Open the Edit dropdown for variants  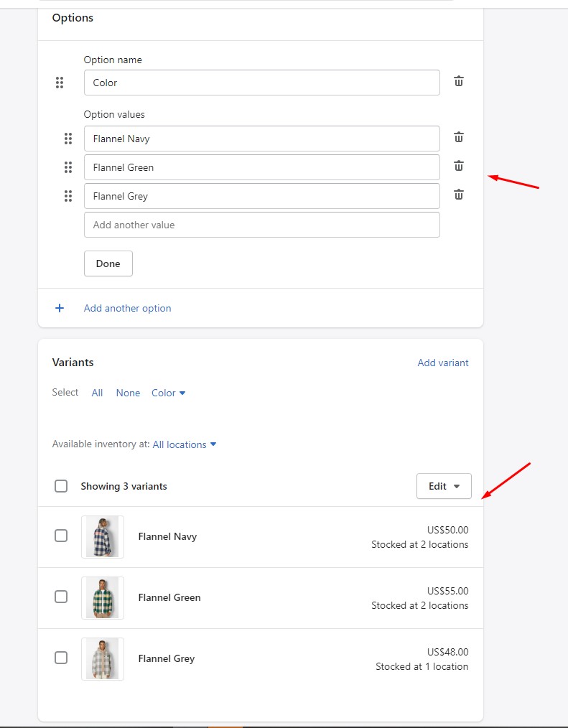pyautogui.click(x=444, y=486)
